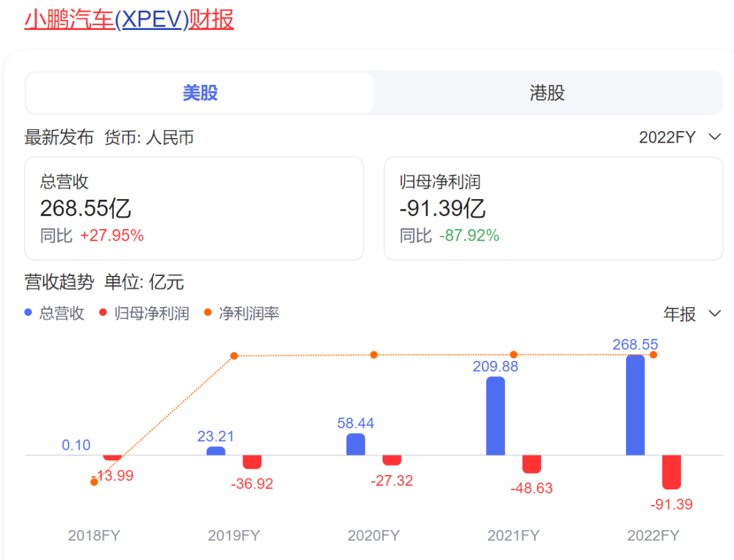
Task: Open the 归母净利润 -91.39亿 card
Action: [553, 208]
